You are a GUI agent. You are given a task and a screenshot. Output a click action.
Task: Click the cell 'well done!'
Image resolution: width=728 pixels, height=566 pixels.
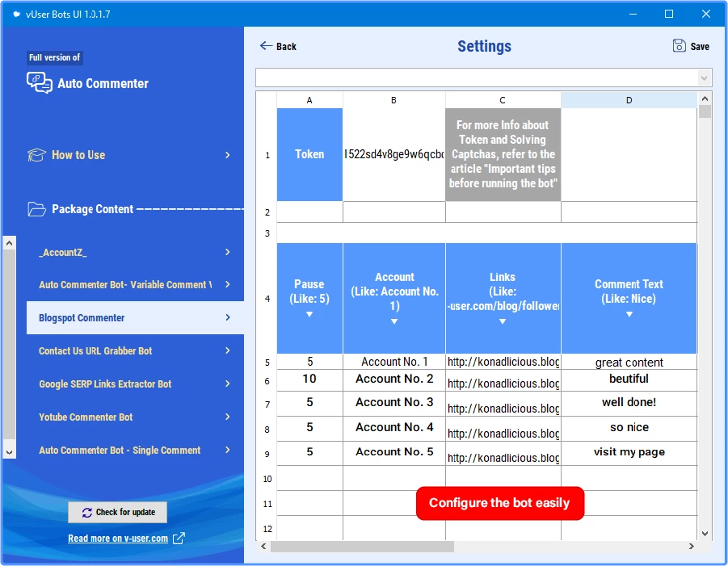tap(629, 403)
